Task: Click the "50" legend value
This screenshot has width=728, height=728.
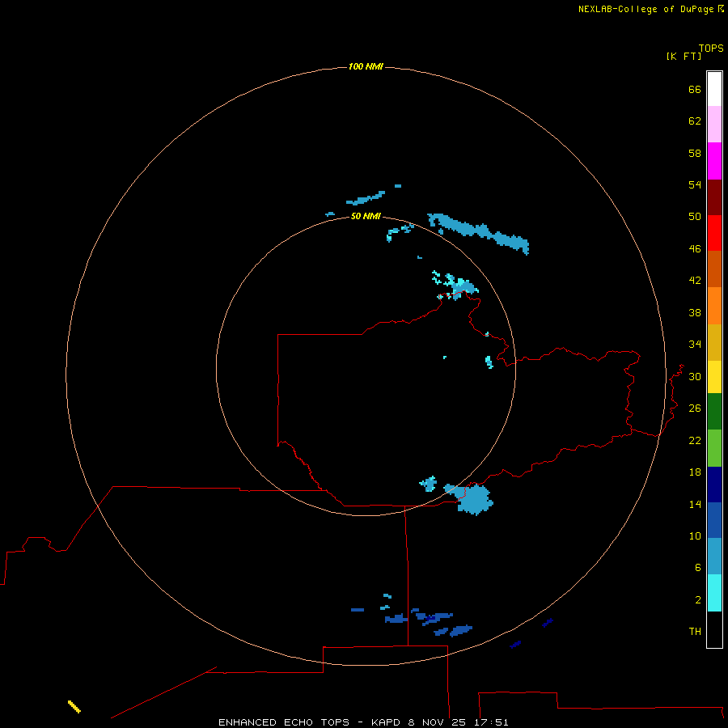Action: click(695, 216)
